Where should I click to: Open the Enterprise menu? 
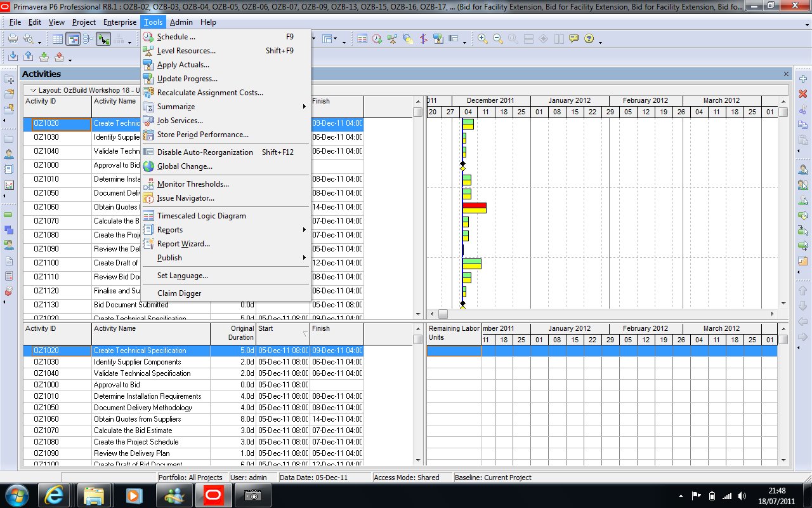coord(120,22)
